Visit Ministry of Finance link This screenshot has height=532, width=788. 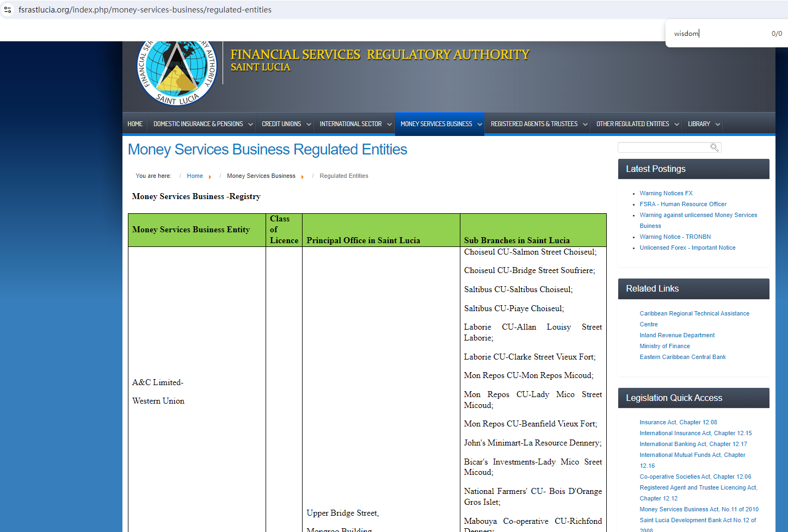click(x=664, y=346)
